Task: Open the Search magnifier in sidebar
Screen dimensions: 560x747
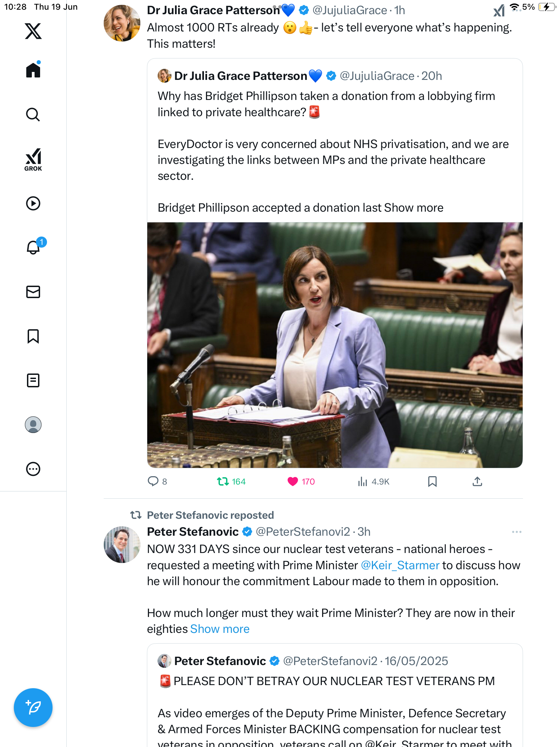Action: [33, 114]
